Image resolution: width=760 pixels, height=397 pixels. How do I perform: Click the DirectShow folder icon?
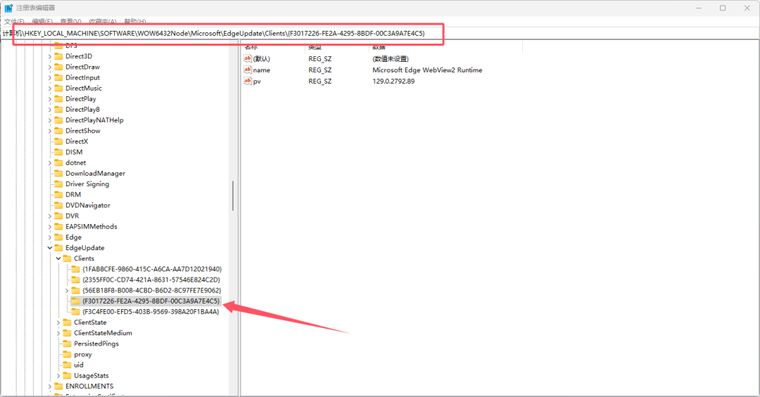(x=59, y=131)
